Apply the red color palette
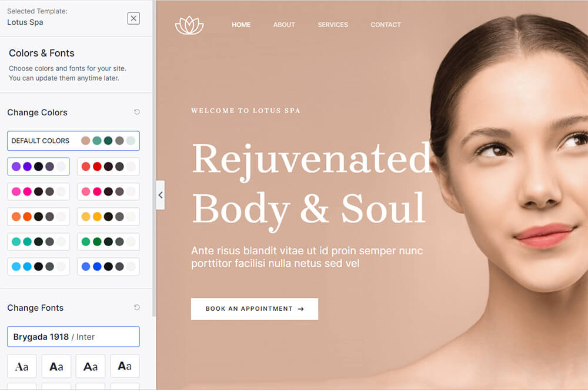Image resolution: width=588 pixels, height=392 pixels. [x=108, y=167]
